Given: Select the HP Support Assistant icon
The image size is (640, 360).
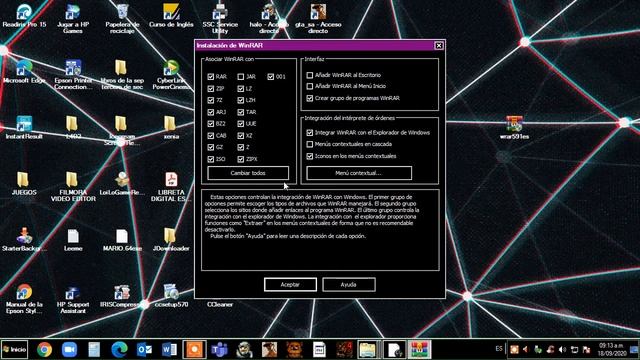Looking at the screenshot, I should (73, 299).
